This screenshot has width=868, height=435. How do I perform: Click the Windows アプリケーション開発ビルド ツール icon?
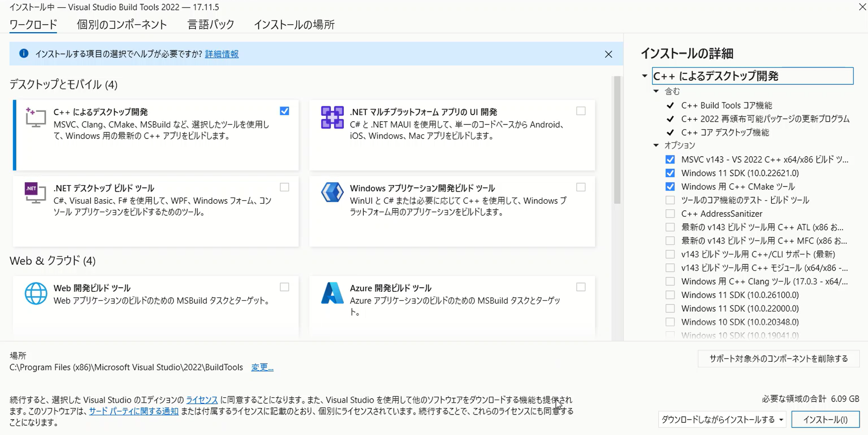tap(332, 192)
